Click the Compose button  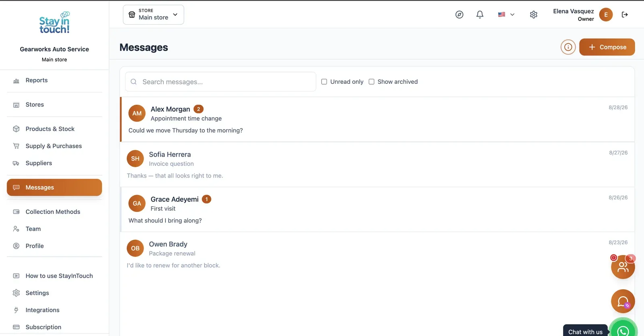point(607,47)
